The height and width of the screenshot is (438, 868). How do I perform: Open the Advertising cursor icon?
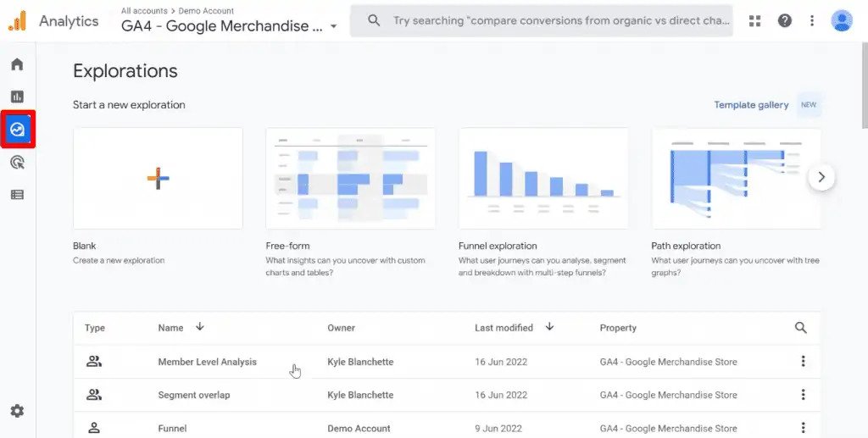click(17, 162)
